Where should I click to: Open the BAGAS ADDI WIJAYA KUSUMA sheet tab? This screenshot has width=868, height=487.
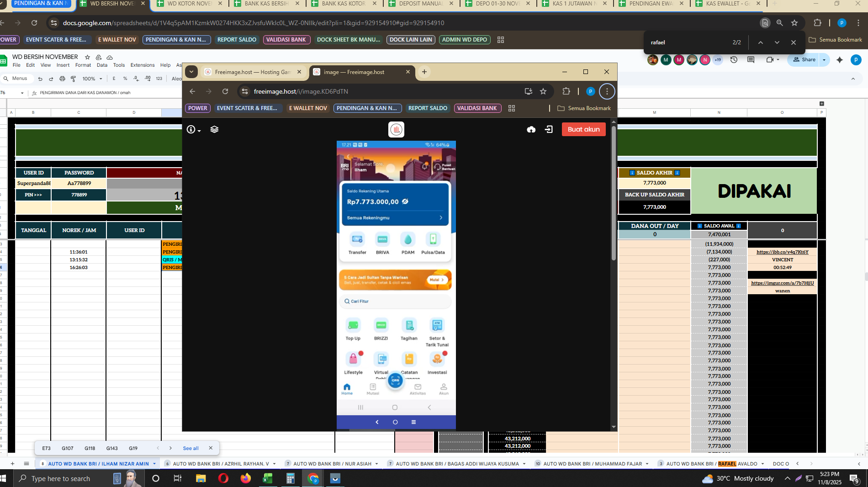[457, 464]
